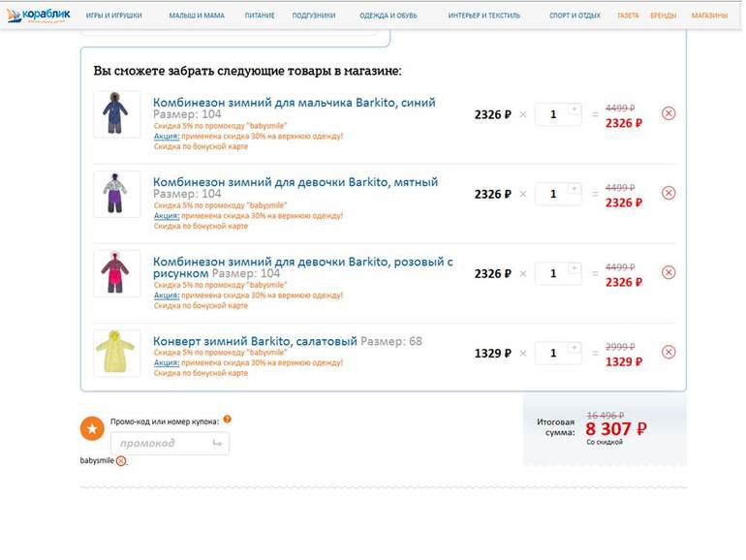Open the yellow winter envelope thumbnail

[x=116, y=352]
